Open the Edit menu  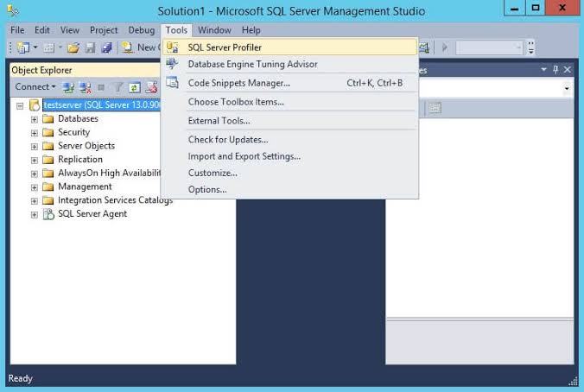[x=42, y=30]
